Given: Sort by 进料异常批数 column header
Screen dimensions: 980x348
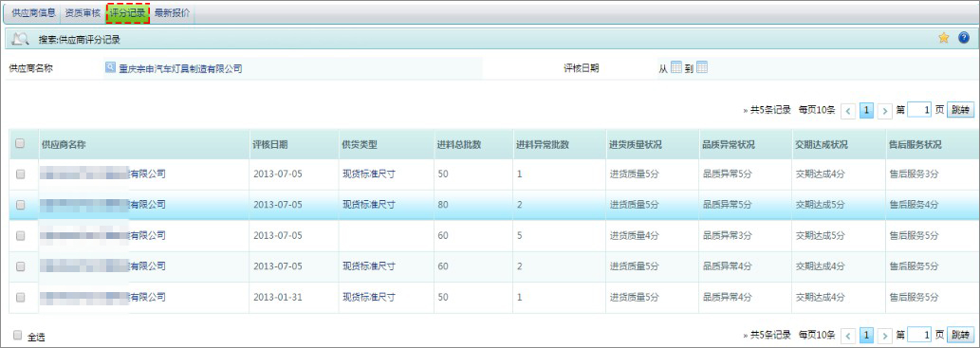Looking at the screenshot, I should click(x=543, y=144).
